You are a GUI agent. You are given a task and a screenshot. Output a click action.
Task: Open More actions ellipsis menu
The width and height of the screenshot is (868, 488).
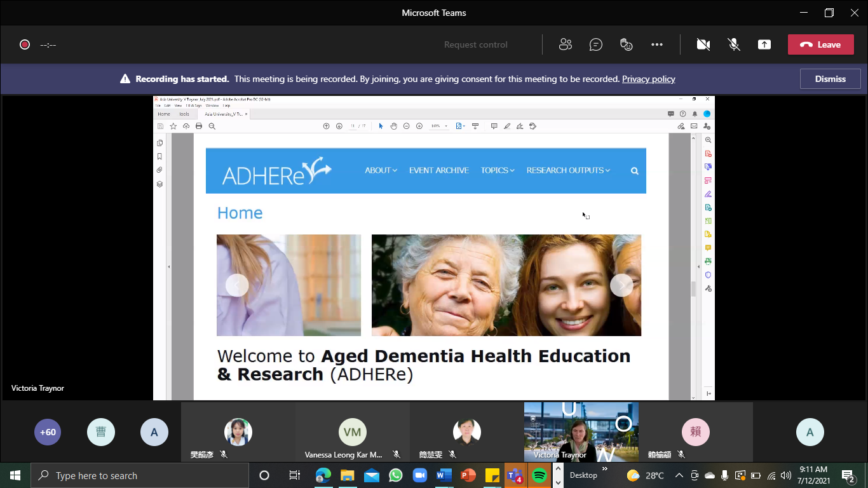pos(657,44)
